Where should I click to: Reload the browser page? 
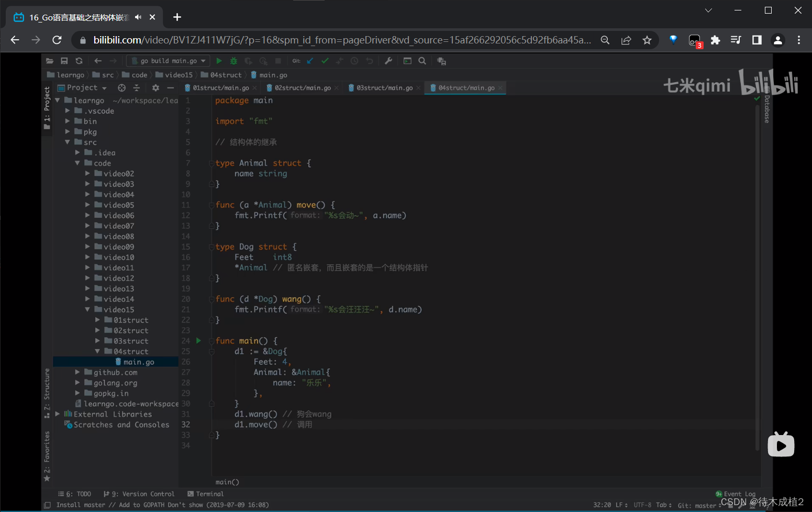[57, 40]
